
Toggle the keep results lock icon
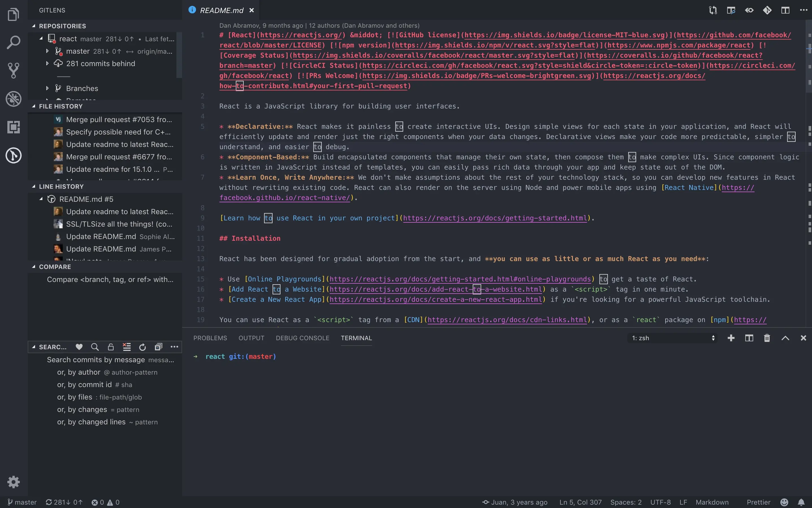(111, 347)
